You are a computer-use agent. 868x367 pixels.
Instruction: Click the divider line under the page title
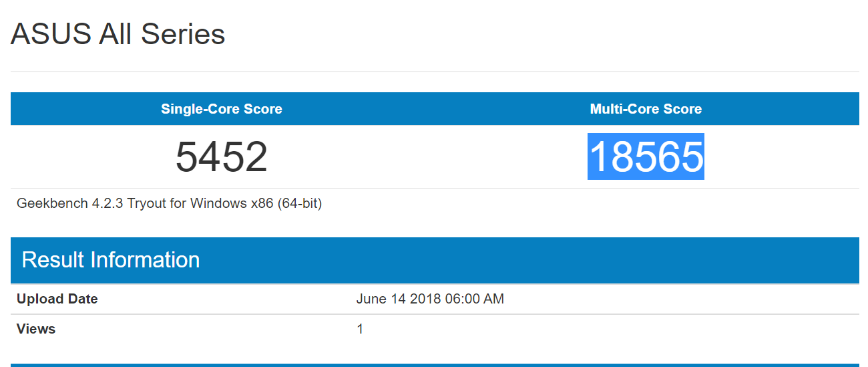click(435, 71)
